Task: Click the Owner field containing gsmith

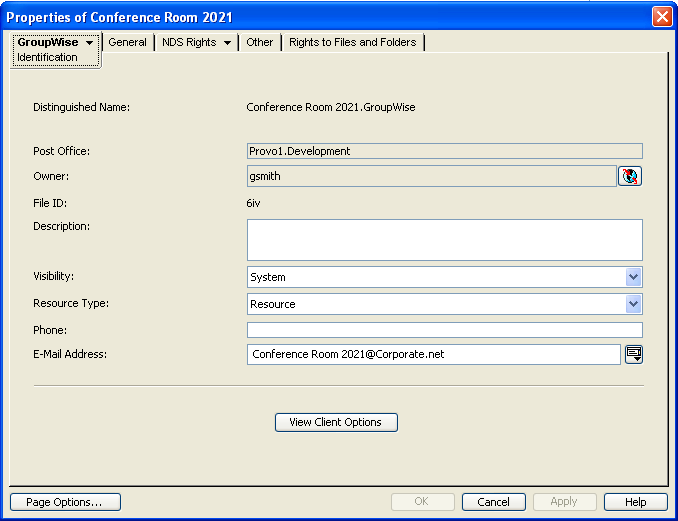Action: point(431,176)
